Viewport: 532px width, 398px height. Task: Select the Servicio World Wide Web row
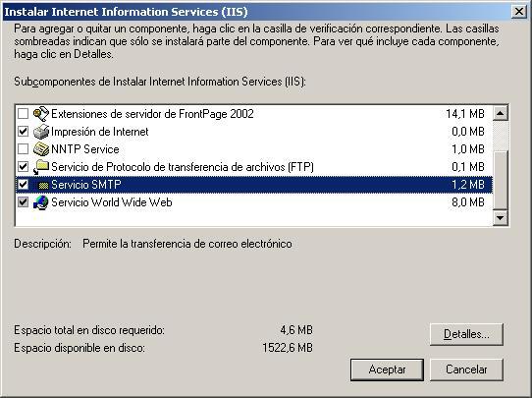pyautogui.click(x=254, y=202)
